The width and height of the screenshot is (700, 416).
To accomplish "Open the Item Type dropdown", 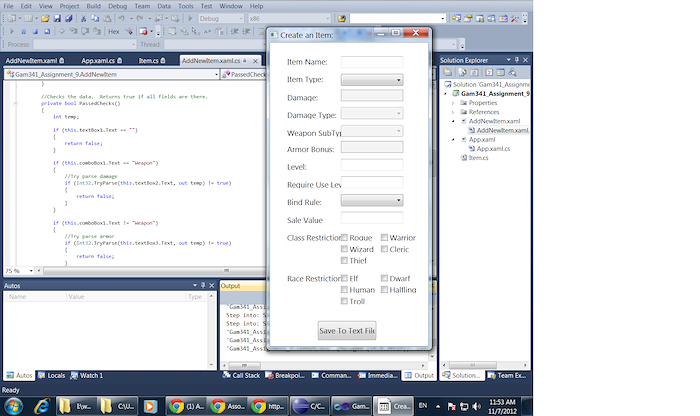I will [372, 79].
